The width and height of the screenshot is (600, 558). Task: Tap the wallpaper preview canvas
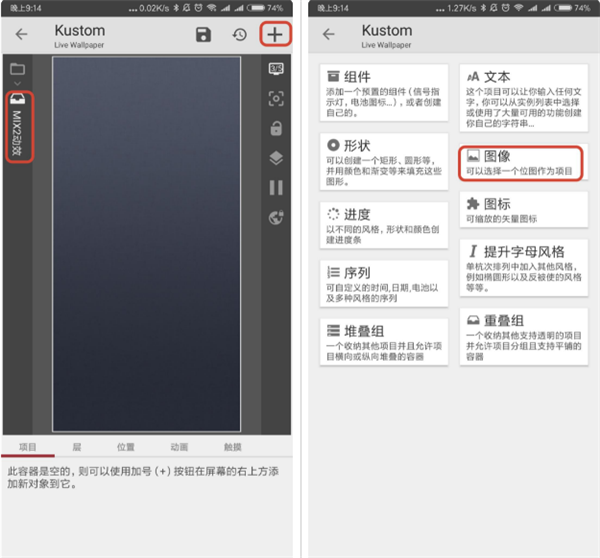(x=147, y=244)
